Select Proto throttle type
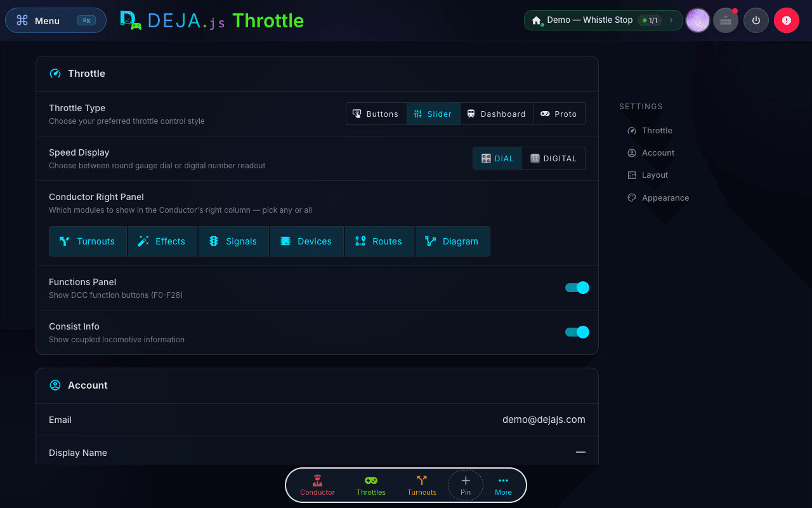The height and width of the screenshot is (508, 812). tap(559, 114)
